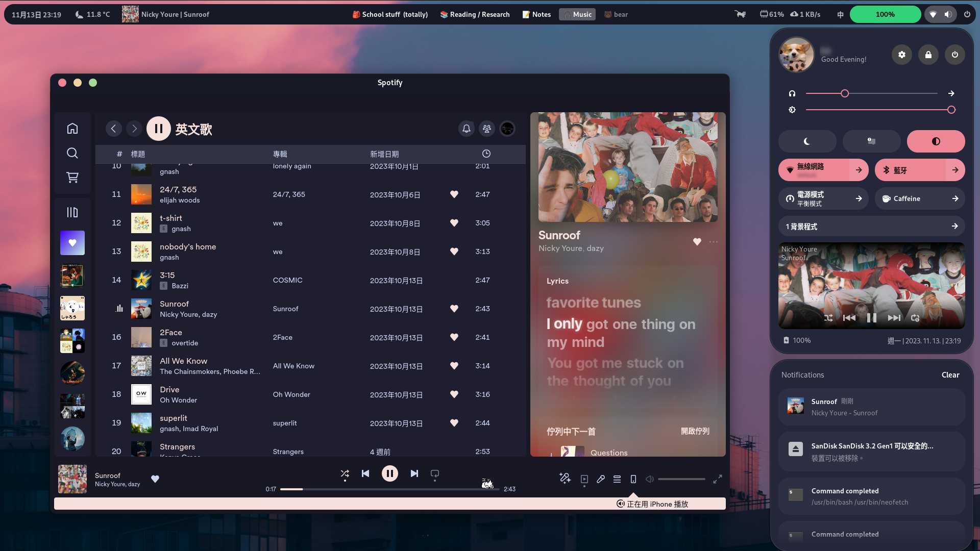Toggle the night light moon button
Image resolution: width=980 pixels, height=551 pixels.
[807, 141]
